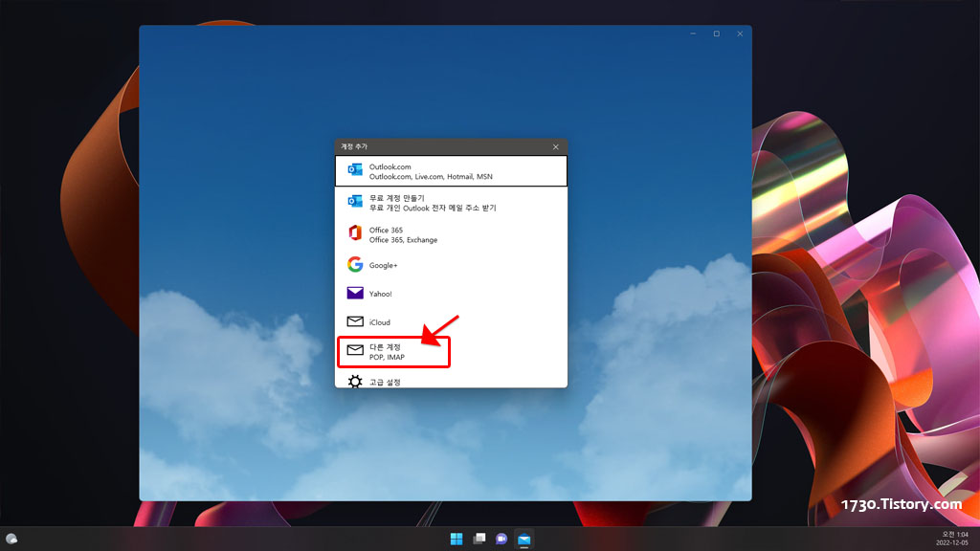Image resolution: width=980 pixels, height=551 pixels.
Task: Pick the Office 365 logo
Action: click(x=355, y=232)
